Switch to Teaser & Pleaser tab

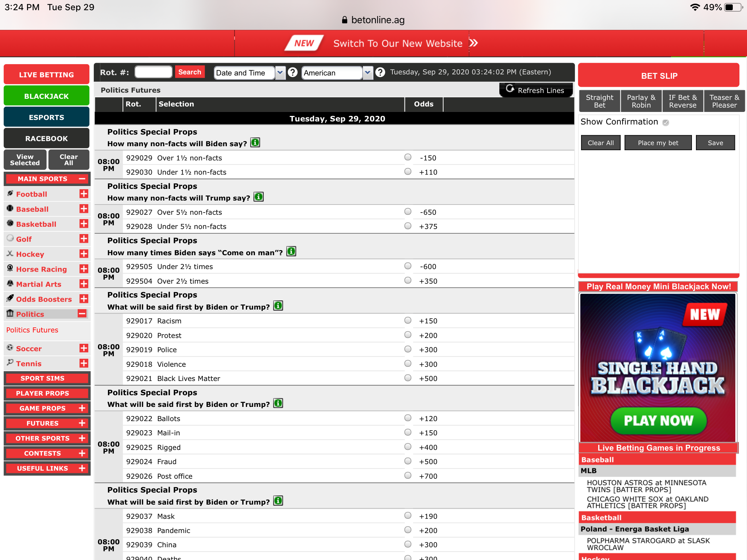point(724,101)
